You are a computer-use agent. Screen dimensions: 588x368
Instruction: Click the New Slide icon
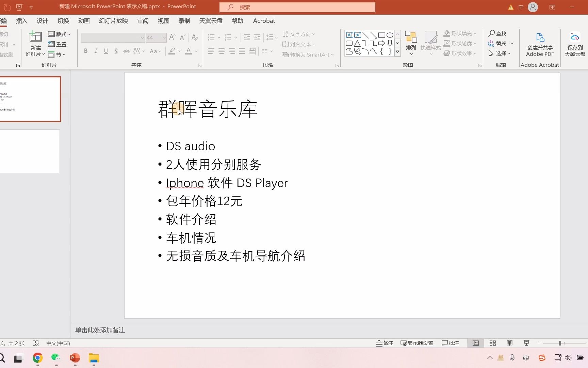pos(35,36)
